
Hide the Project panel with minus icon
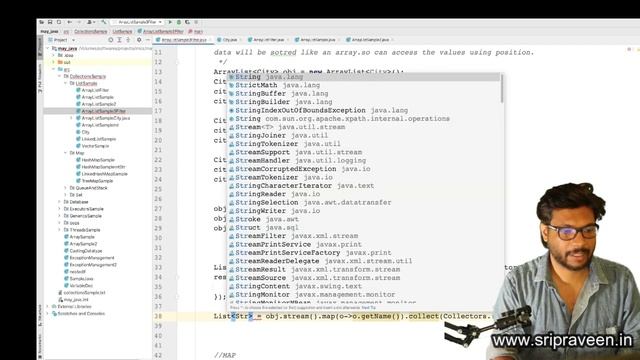point(148,40)
